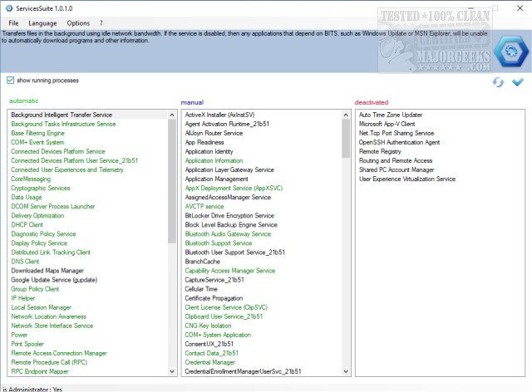Click the blue refresh arrows icon

coord(498,82)
